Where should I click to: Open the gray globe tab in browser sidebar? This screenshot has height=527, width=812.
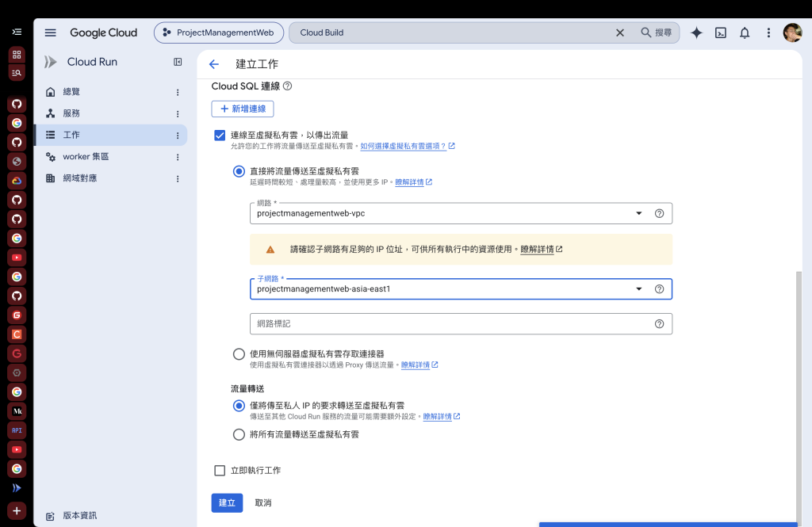(x=17, y=162)
